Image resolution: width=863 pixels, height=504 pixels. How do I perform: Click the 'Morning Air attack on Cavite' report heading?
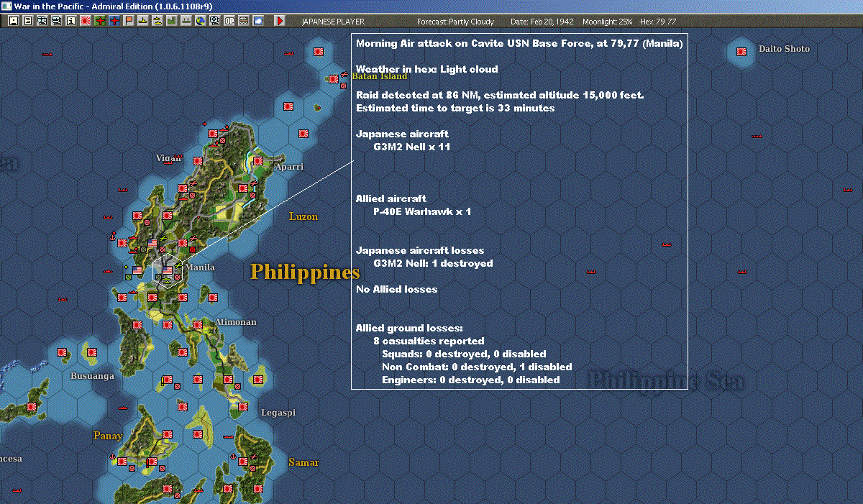(x=519, y=44)
